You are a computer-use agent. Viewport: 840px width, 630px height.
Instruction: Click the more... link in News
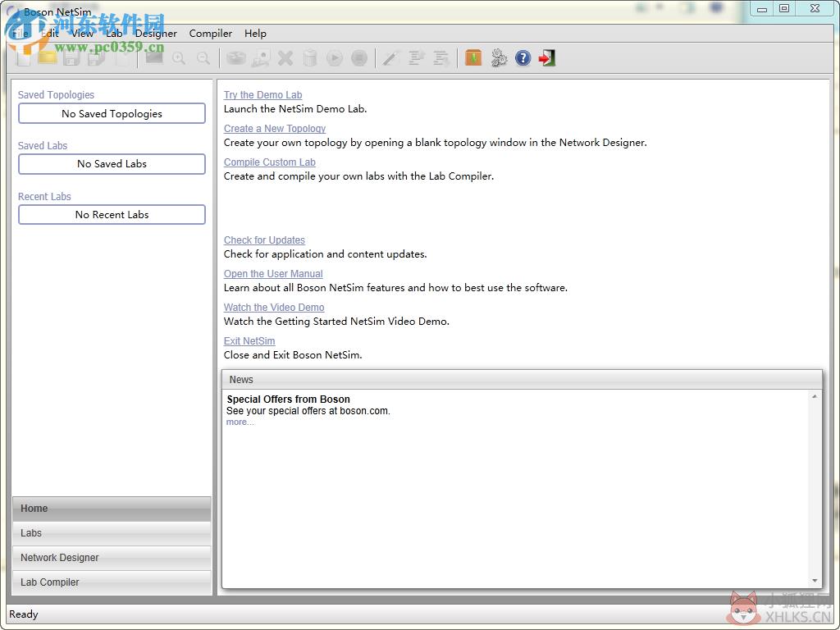[240, 422]
